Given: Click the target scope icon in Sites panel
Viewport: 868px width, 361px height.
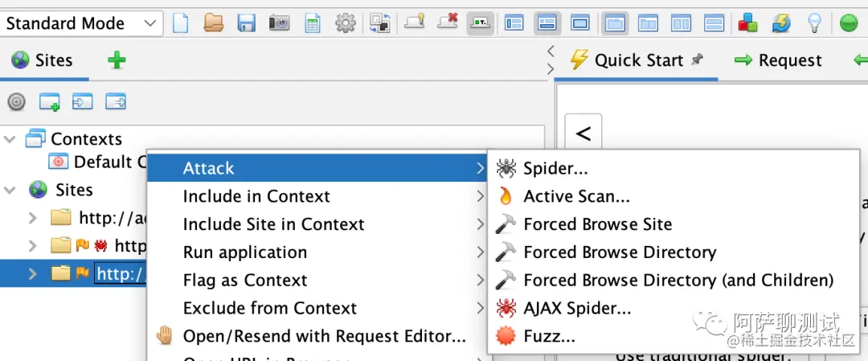Looking at the screenshot, I should [x=17, y=102].
